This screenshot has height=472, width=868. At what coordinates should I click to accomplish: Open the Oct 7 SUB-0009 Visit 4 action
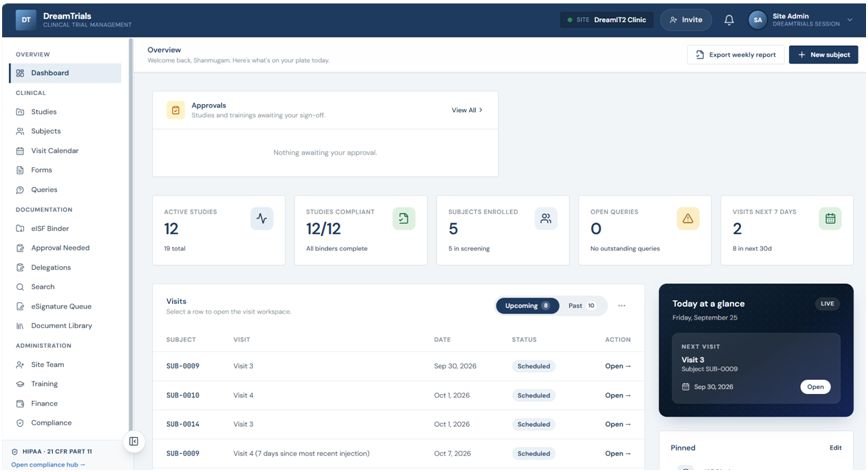(x=617, y=453)
